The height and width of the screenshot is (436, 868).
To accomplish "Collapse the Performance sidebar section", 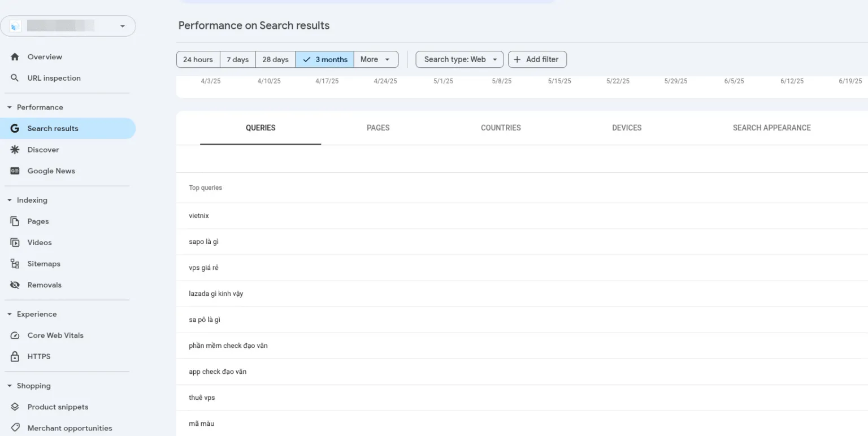I will click(10, 107).
